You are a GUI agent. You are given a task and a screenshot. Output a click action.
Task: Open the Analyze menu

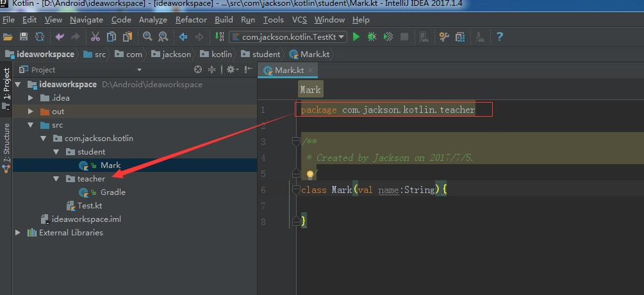click(x=153, y=20)
